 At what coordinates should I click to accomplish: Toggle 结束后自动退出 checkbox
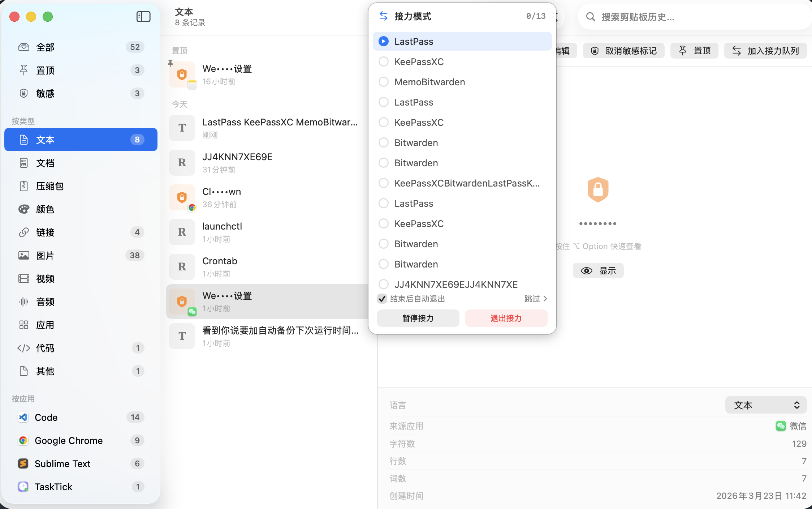(382, 299)
